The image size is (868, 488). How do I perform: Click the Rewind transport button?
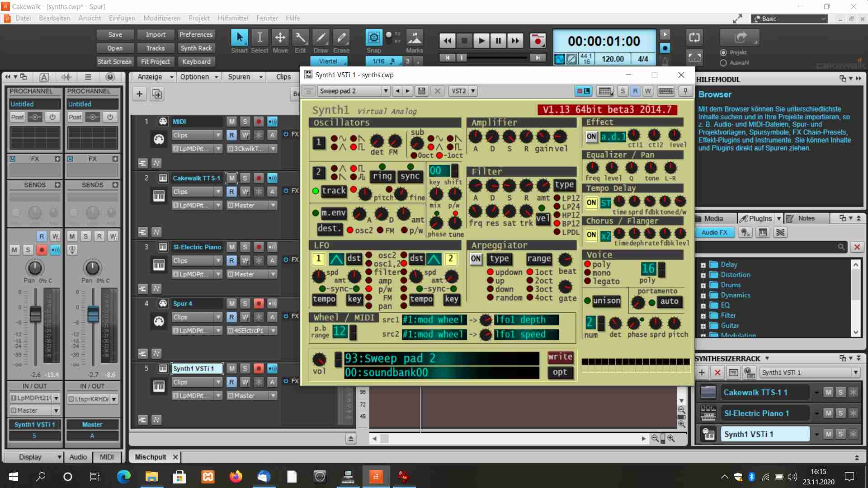(447, 41)
